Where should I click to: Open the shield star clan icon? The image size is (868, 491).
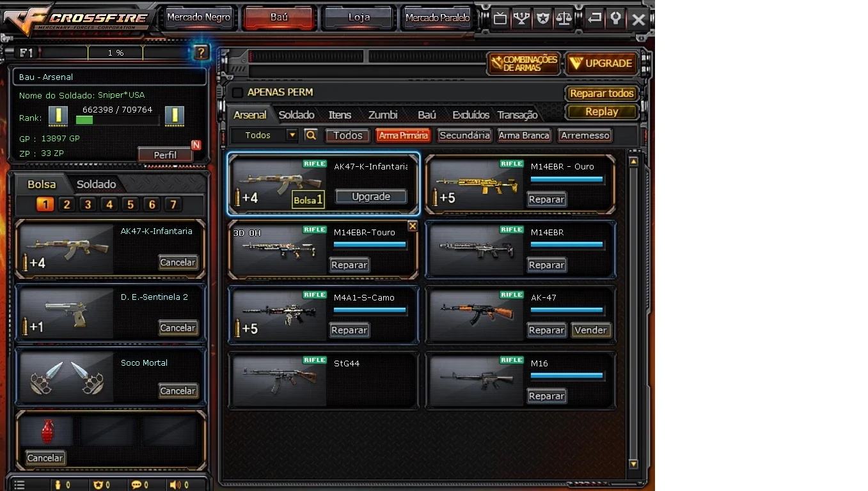coord(543,19)
